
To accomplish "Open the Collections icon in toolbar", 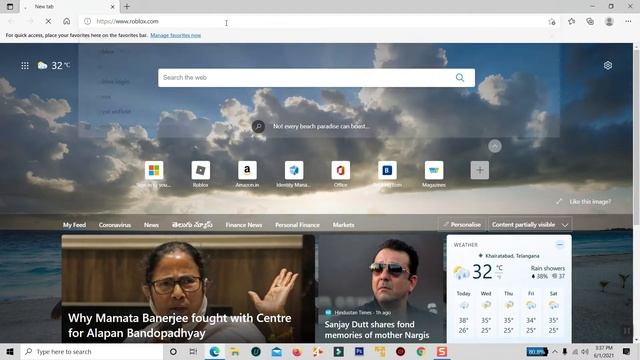I will point(590,21).
